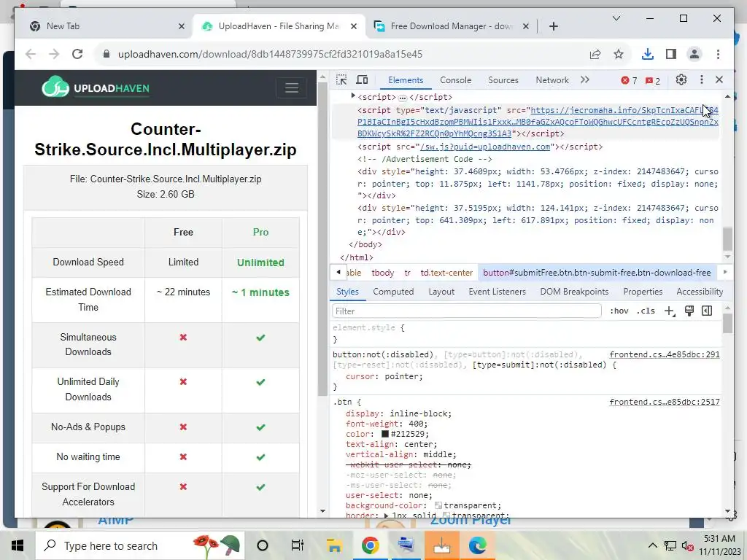Open the Properties tab
747x560 pixels.
[643, 292]
